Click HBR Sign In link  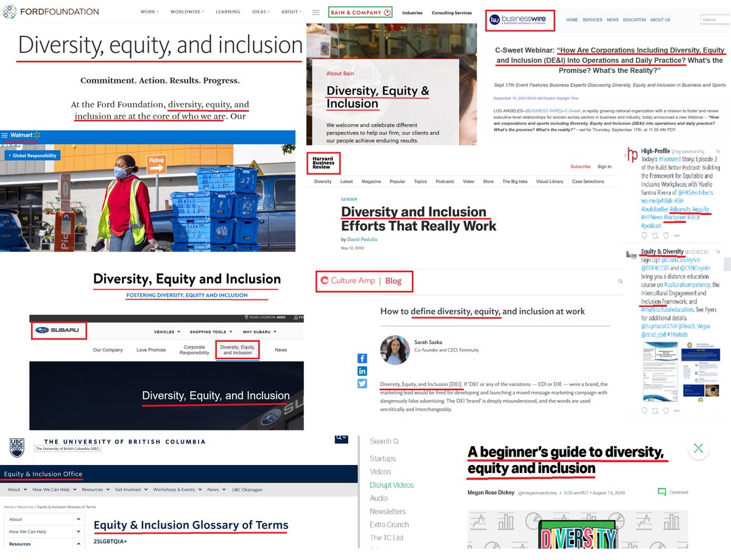604,166
